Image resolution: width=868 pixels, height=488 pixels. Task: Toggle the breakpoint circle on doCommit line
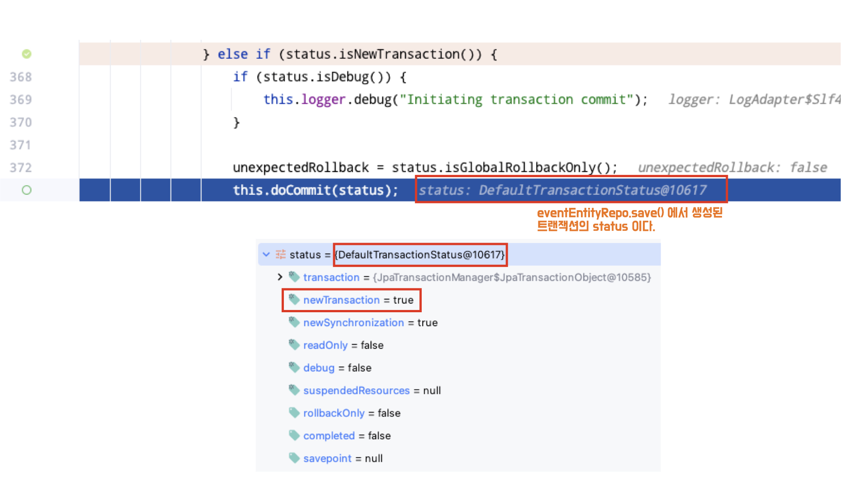(x=27, y=190)
